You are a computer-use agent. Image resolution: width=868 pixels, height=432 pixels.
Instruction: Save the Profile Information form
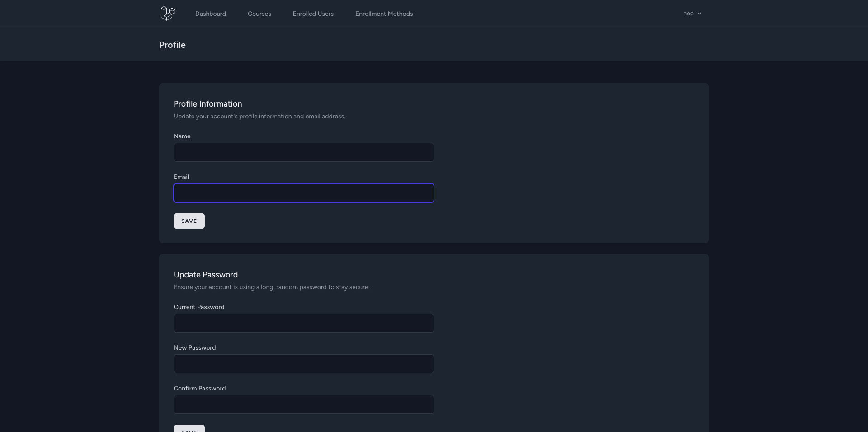[189, 221]
